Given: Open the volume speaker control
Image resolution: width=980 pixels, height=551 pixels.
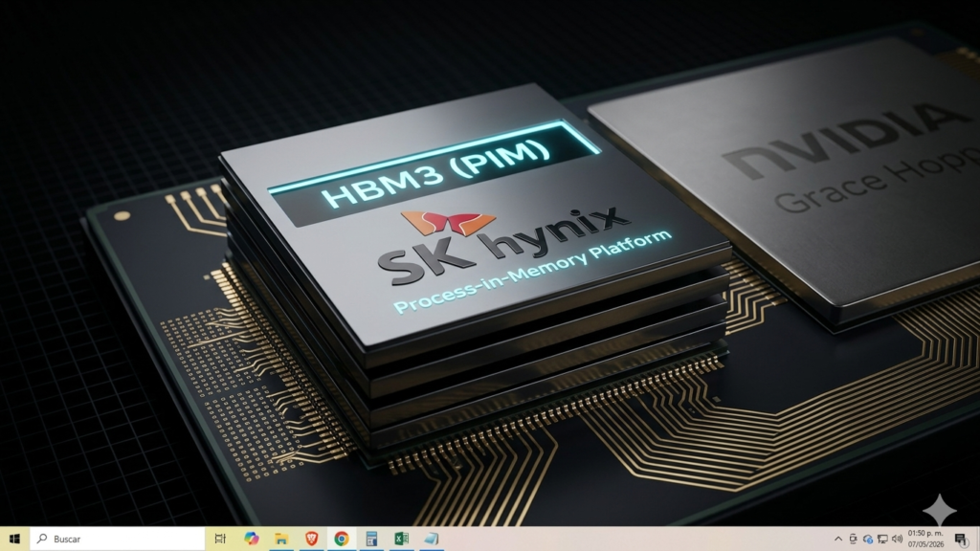Looking at the screenshot, I should pyautogui.click(x=898, y=539).
